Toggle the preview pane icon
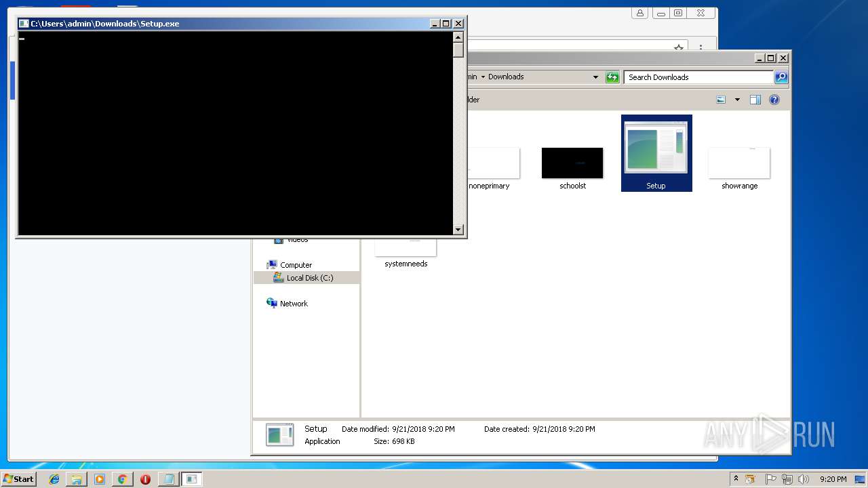Screen dimensions: 868x488 755,100
